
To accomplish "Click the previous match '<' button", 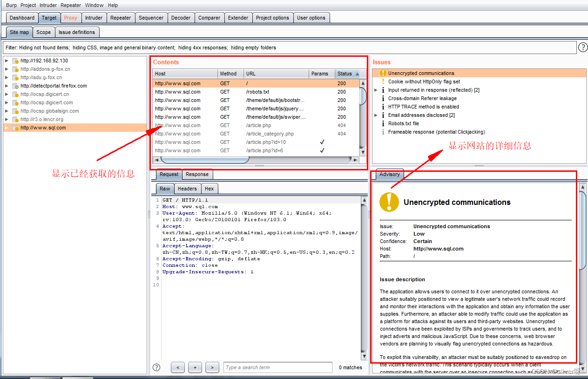I will click(x=178, y=367).
